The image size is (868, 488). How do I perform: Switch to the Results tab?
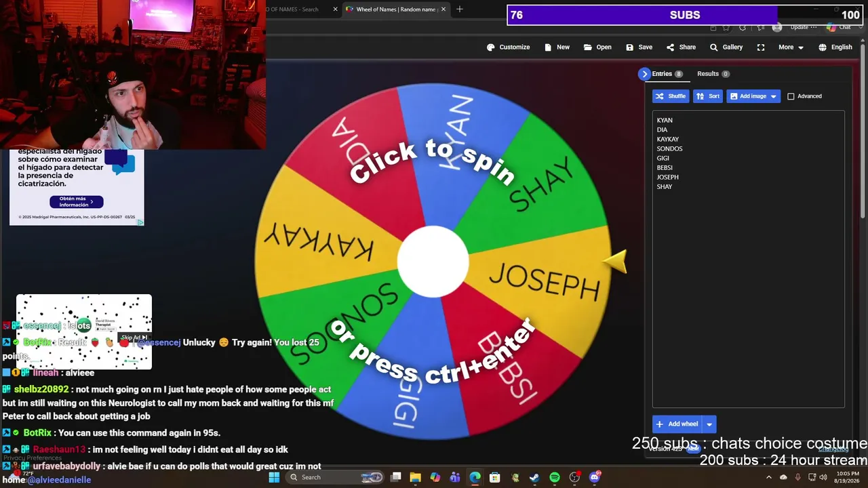click(x=713, y=74)
